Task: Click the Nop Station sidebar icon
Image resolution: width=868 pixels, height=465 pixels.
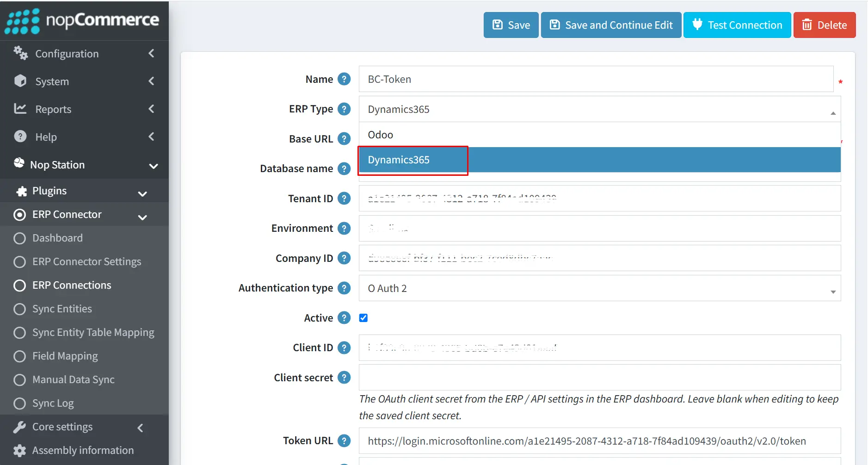Action: (x=19, y=163)
